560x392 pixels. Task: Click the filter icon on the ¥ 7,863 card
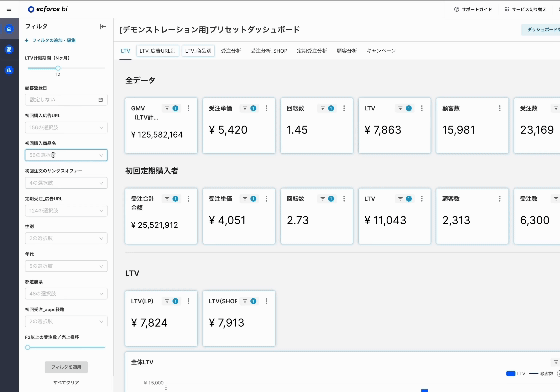[401, 108]
